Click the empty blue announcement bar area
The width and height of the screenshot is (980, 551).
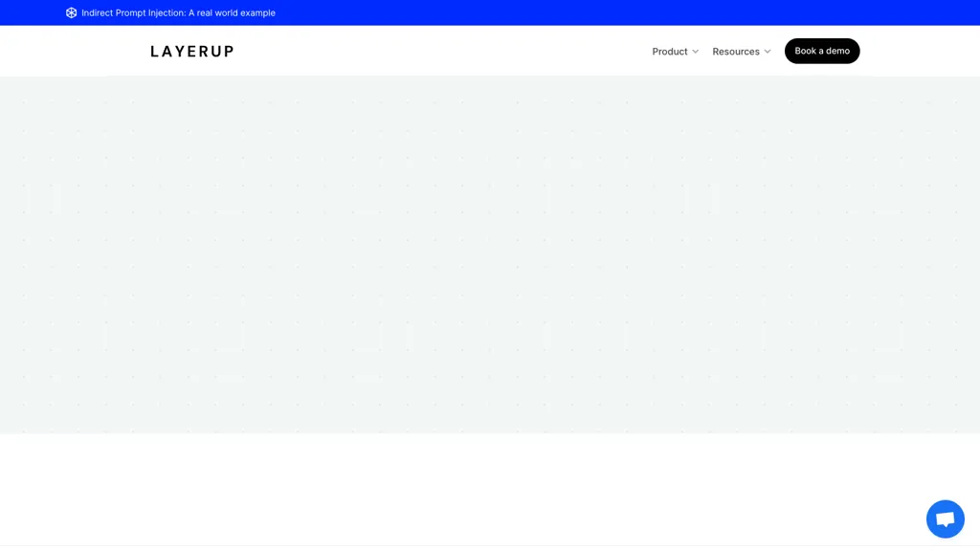click(622, 12)
